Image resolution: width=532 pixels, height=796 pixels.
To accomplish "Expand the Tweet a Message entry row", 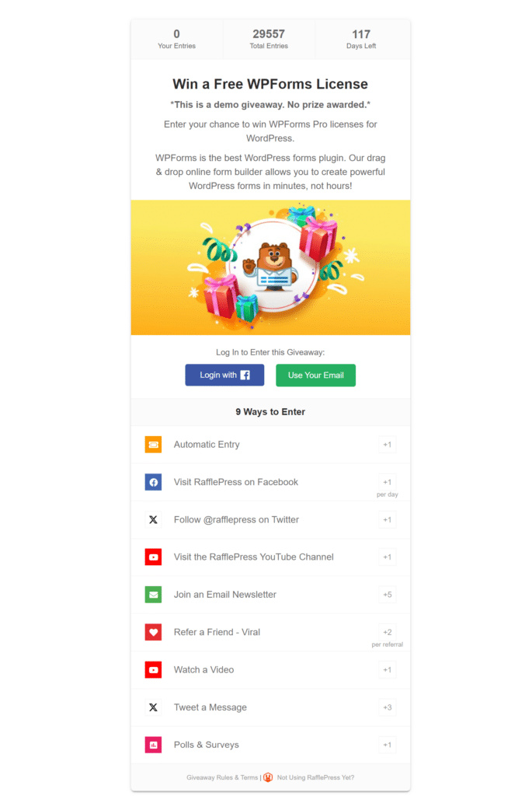I will coord(270,707).
